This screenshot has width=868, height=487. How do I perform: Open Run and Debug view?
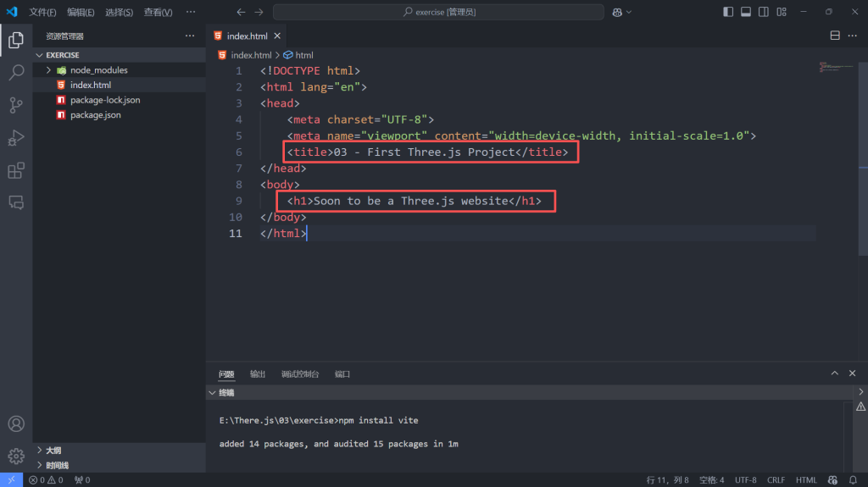16,138
